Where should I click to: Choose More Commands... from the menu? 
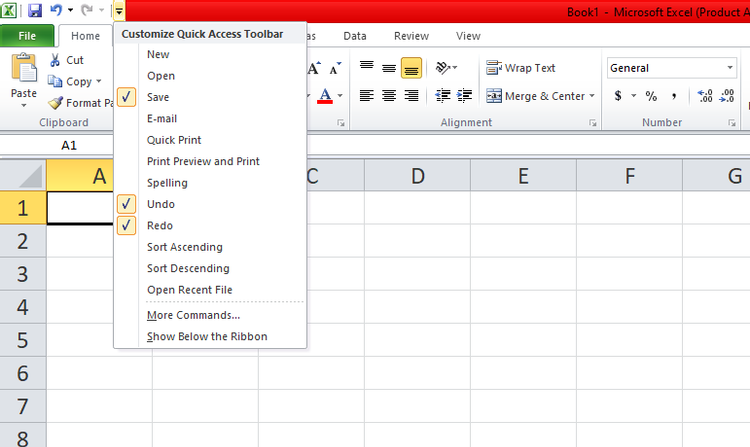click(x=193, y=315)
